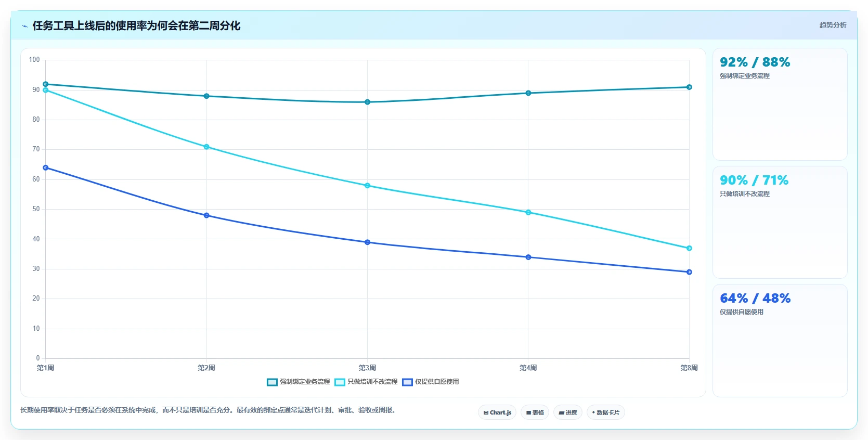Screen dimensions: 868x440
Task: Click the y-axis tick label 60
Action: pyautogui.click(x=36, y=179)
